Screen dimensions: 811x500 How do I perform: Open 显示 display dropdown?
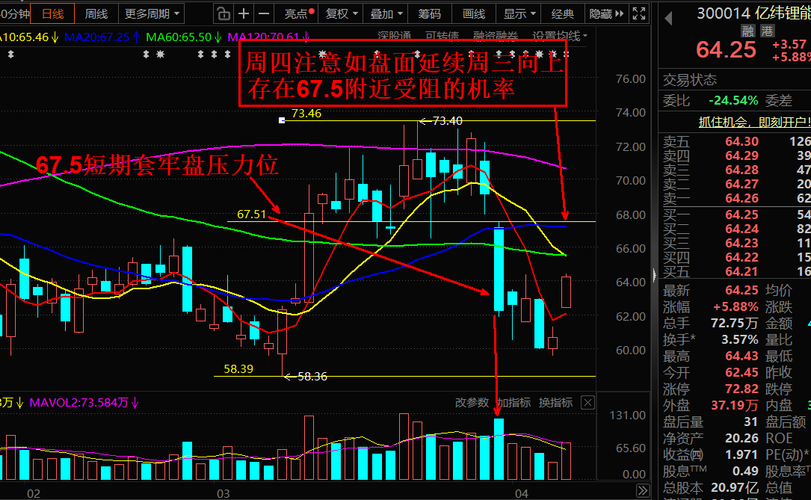[519, 14]
